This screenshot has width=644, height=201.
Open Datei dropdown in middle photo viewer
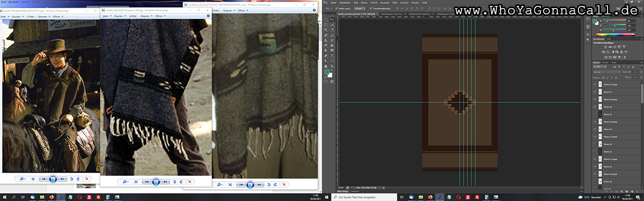pyautogui.click(x=107, y=16)
